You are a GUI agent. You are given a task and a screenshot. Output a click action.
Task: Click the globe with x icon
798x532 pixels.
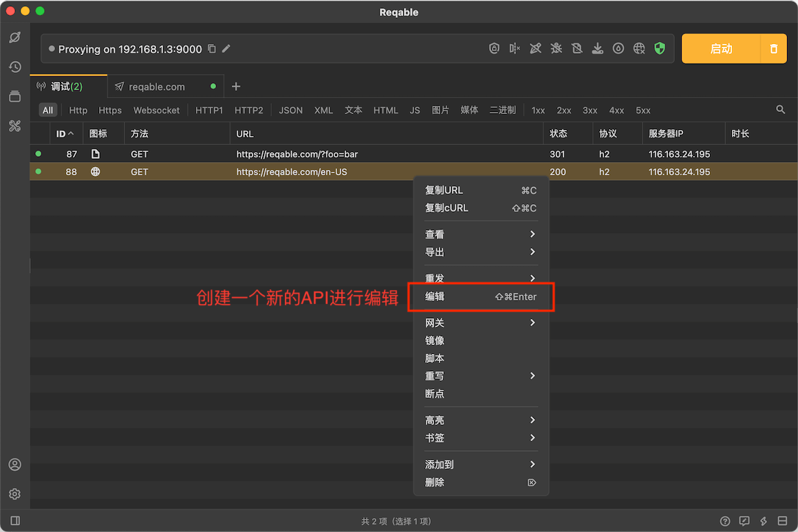639,48
